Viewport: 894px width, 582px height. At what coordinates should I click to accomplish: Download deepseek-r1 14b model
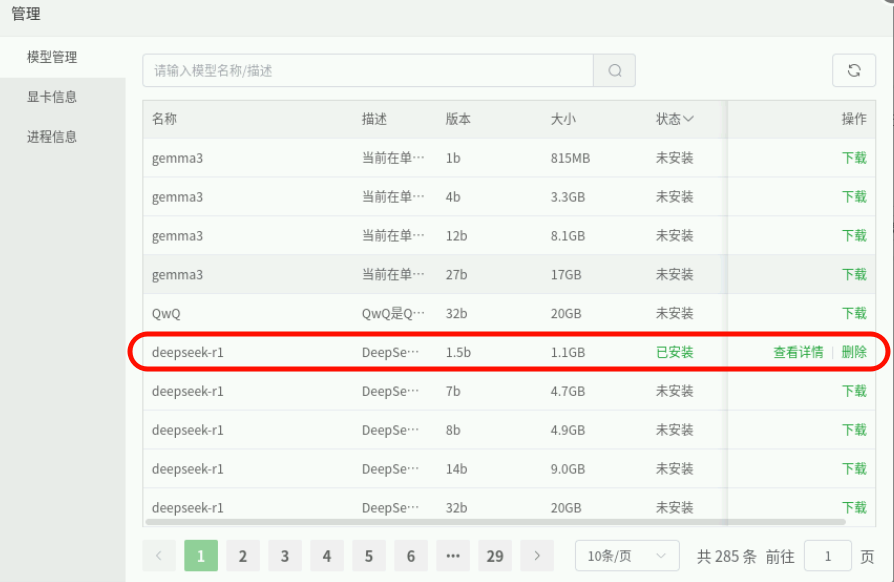pyautogui.click(x=854, y=469)
